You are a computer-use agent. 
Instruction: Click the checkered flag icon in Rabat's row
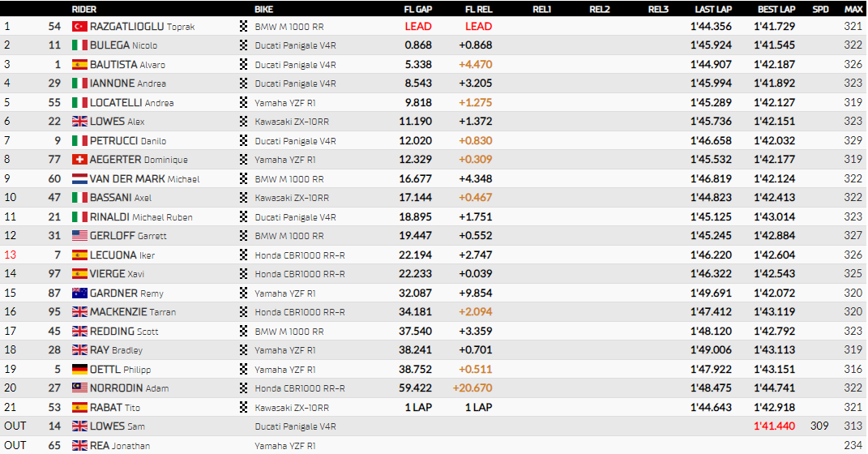pyautogui.click(x=244, y=408)
